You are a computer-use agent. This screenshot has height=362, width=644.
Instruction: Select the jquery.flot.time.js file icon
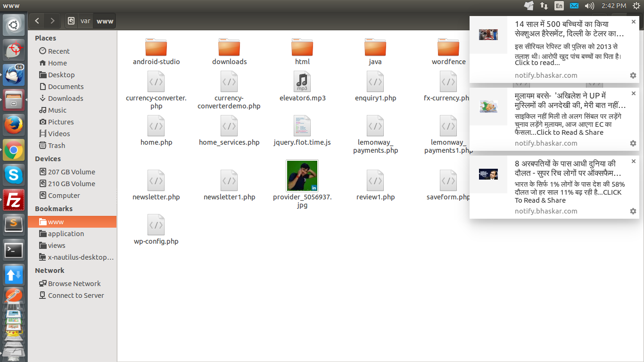[x=302, y=126]
